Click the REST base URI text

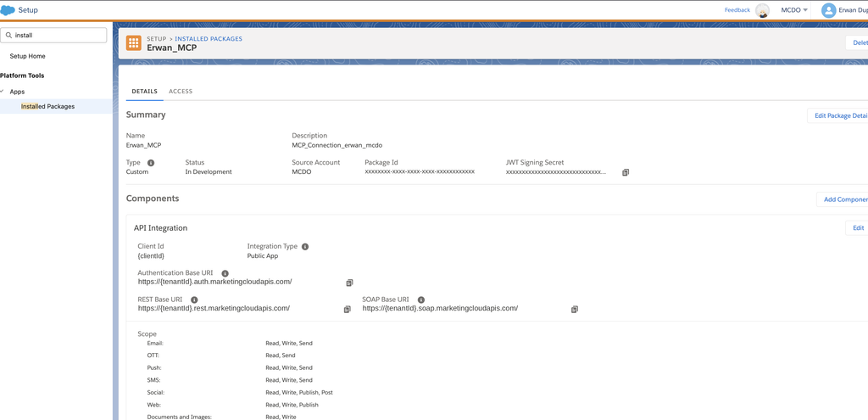tap(214, 308)
